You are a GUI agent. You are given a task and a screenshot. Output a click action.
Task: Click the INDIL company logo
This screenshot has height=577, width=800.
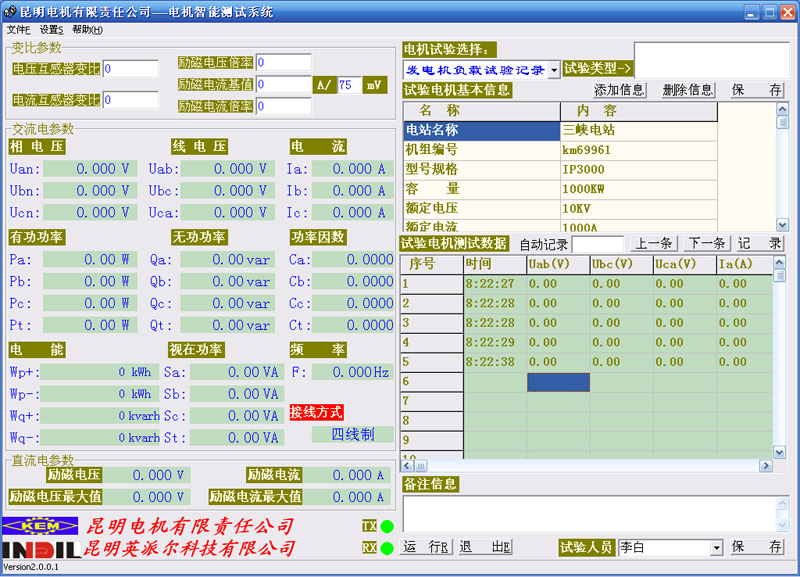click(40, 549)
